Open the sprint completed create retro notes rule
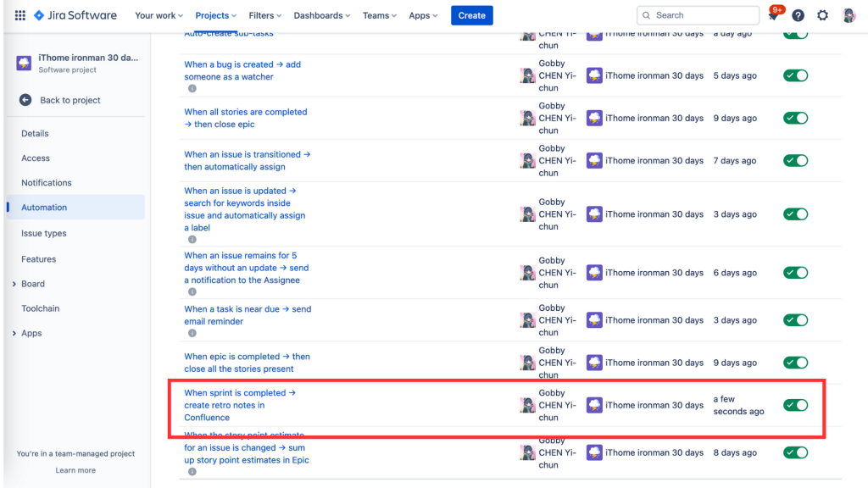 (240, 405)
